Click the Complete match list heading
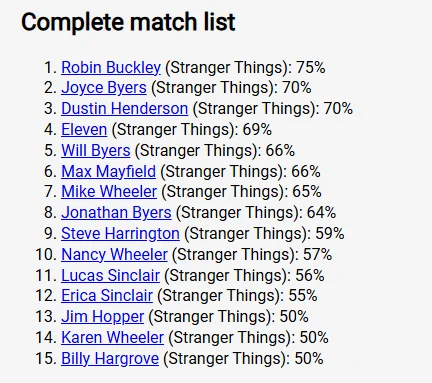 point(128,22)
